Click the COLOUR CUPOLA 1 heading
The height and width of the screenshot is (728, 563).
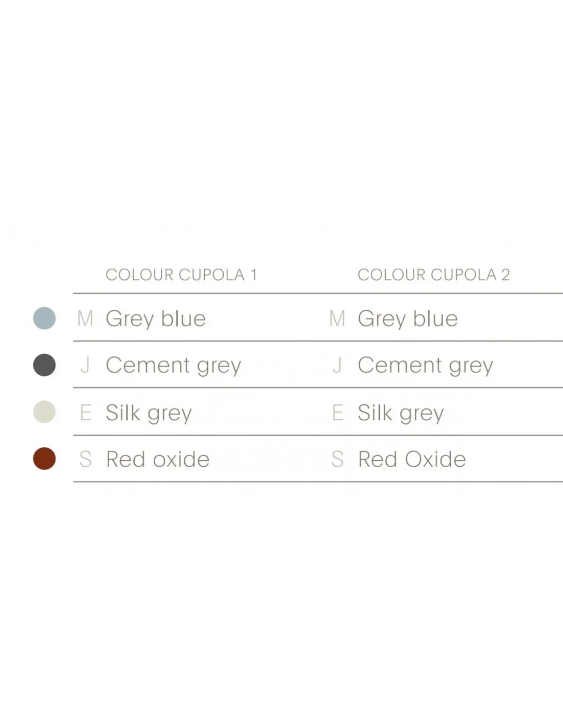182,275
